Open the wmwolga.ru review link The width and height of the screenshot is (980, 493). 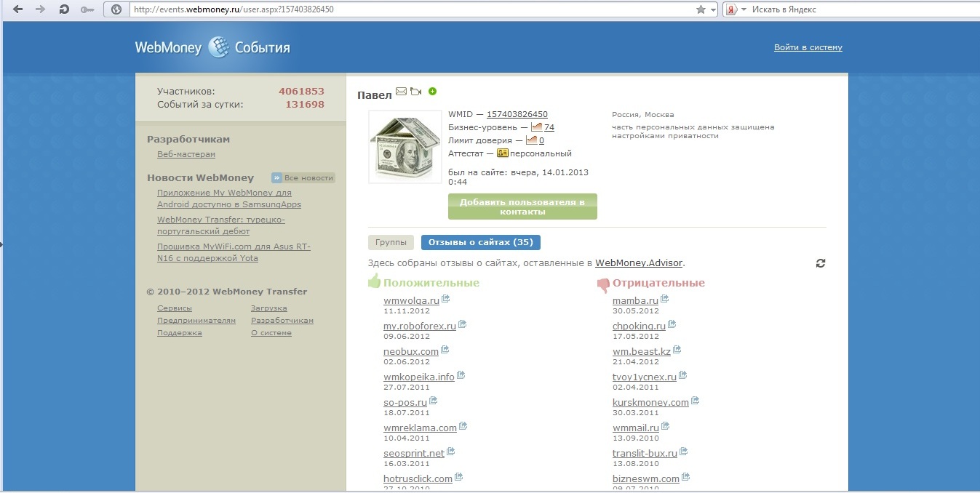411,301
